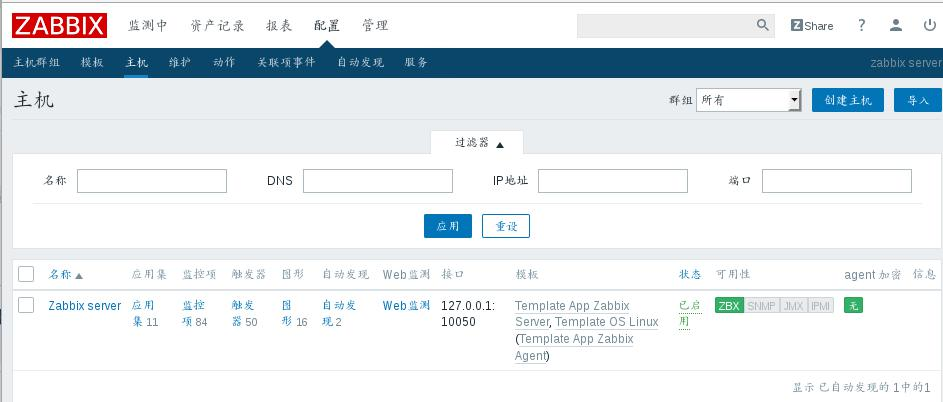The width and height of the screenshot is (943, 402).
Task: Go to the 维护 submenu
Action: point(180,63)
